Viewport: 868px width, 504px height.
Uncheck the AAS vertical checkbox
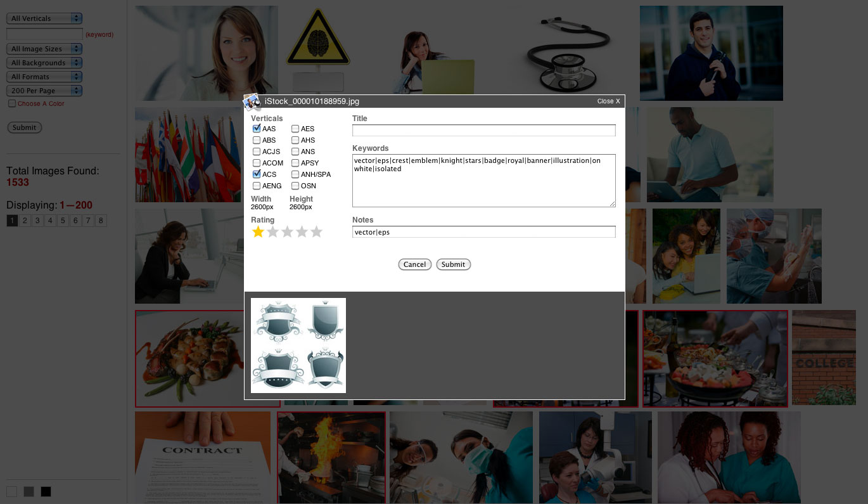257,129
